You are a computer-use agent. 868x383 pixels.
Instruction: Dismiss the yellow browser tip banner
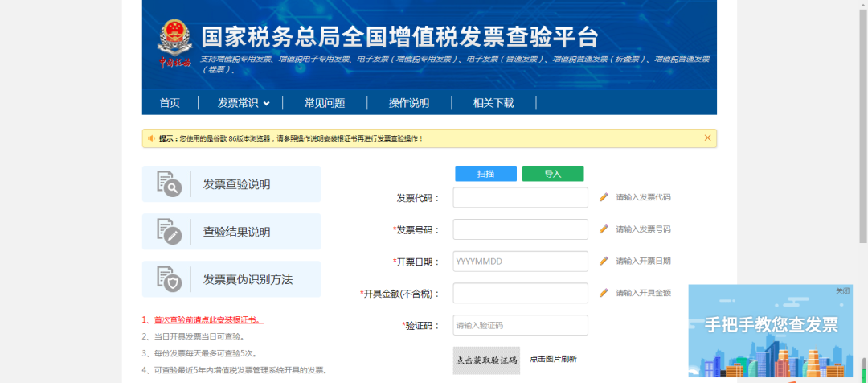pyautogui.click(x=707, y=138)
